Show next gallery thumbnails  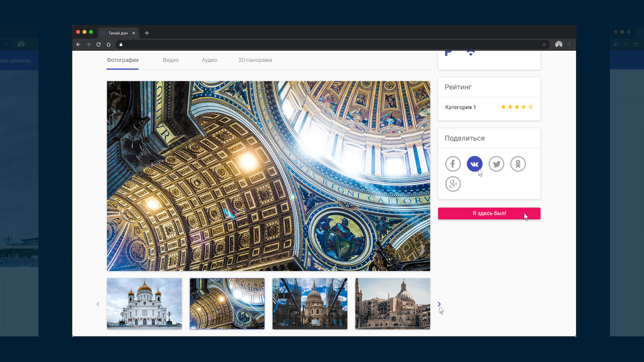(439, 304)
